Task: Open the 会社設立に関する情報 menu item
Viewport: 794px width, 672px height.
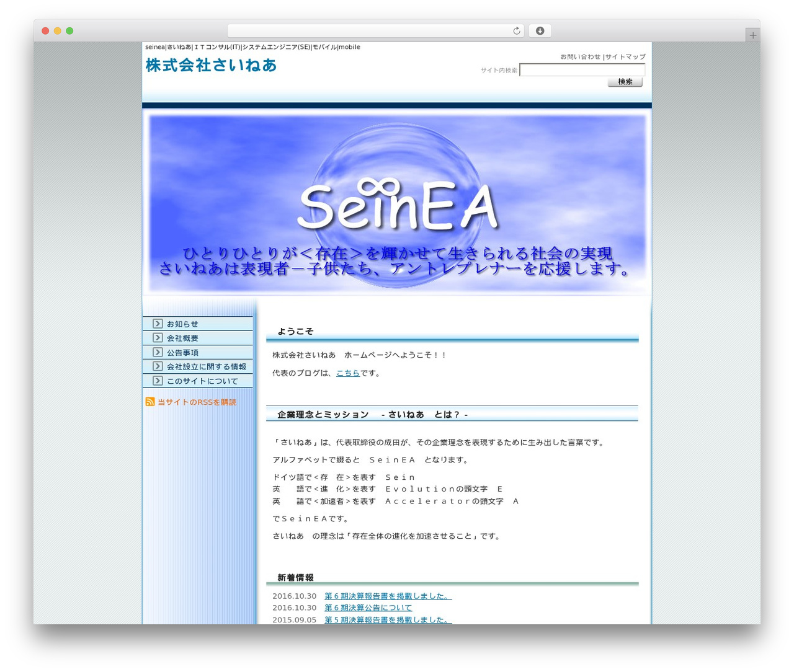Action: pos(198,366)
